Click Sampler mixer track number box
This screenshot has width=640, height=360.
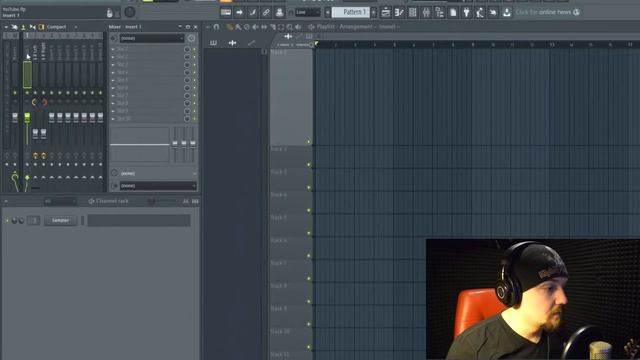pyautogui.click(x=34, y=220)
